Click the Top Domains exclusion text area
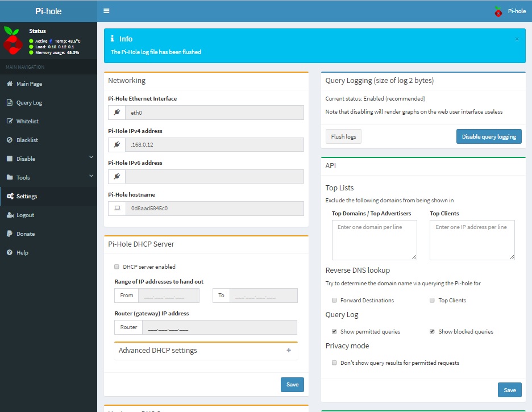 [374, 240]
